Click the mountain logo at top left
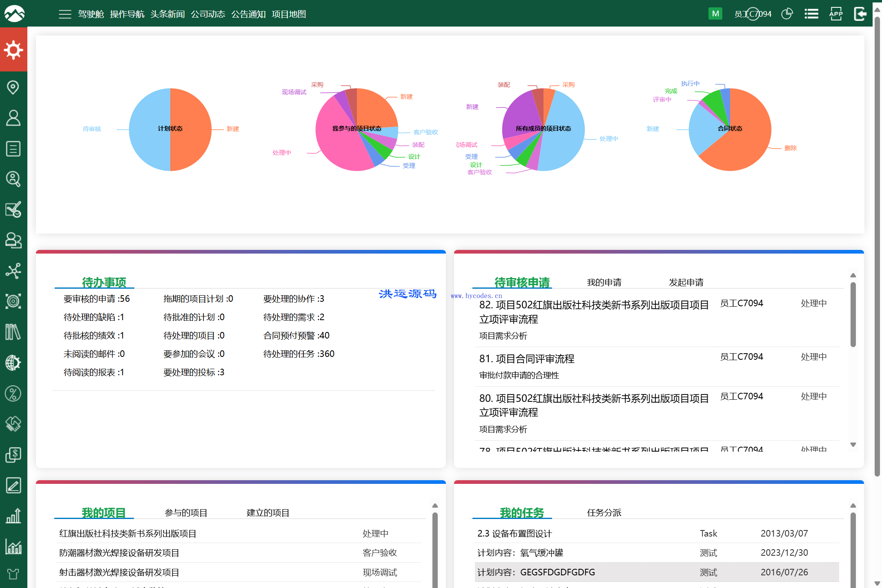This screenshot has height=588, width=882. (14, 13)
